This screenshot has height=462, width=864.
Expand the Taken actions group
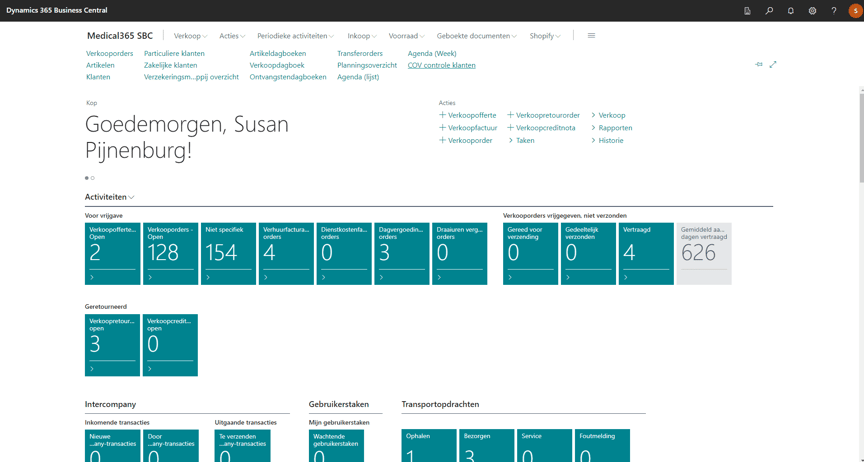521,141
